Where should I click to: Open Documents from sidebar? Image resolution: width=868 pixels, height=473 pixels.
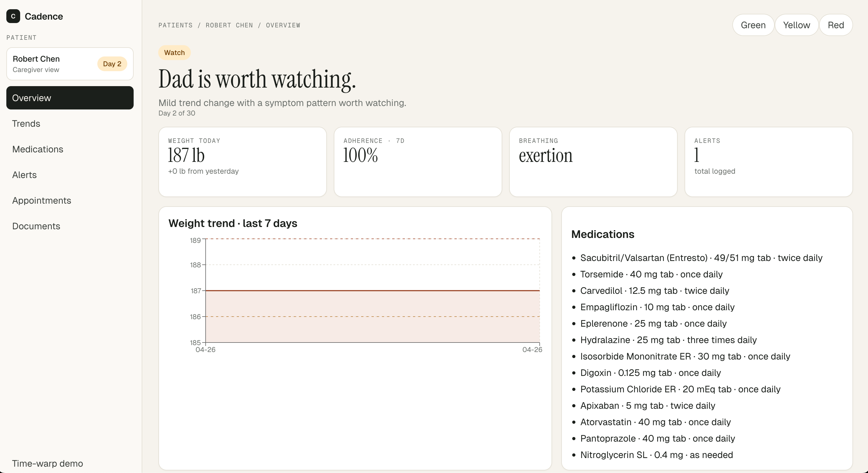36,226
